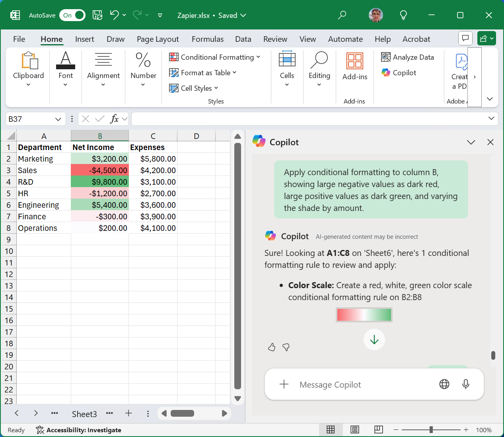Open the Review tab
The height and width of the screenshot is (437, 504).
pos(275,39)
